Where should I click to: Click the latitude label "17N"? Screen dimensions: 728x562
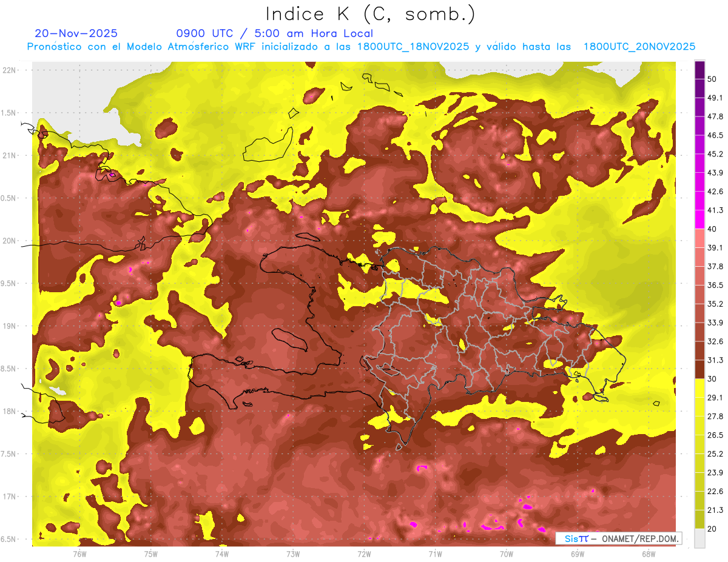pyautogui.click(x=9, y=497)
